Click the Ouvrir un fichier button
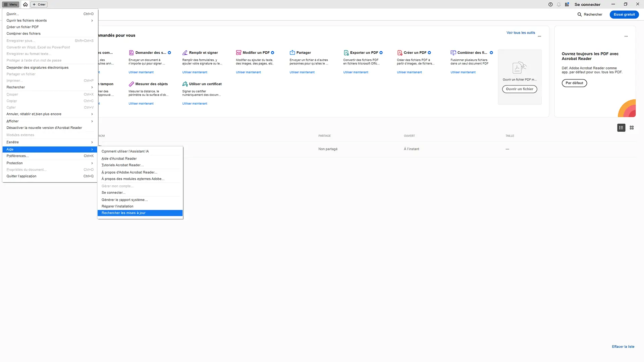This screenshot has height=362, width=644. [x=520, y=89]
